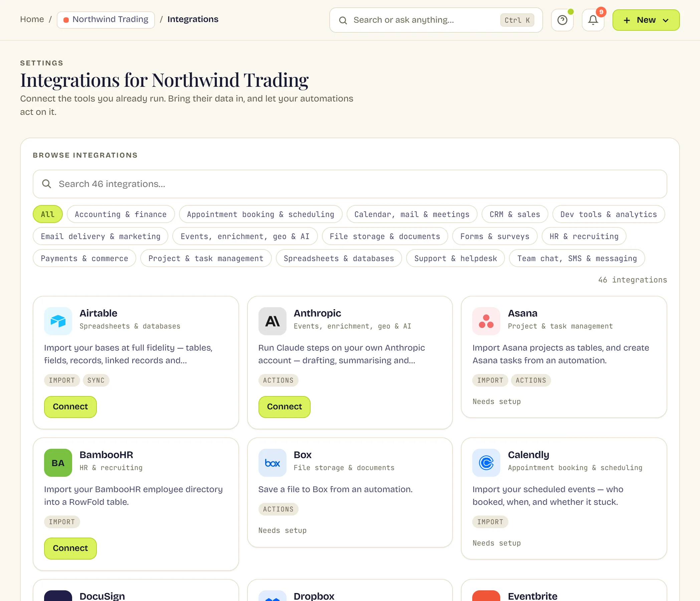Open the BambooHR card title

click(106, 455)
